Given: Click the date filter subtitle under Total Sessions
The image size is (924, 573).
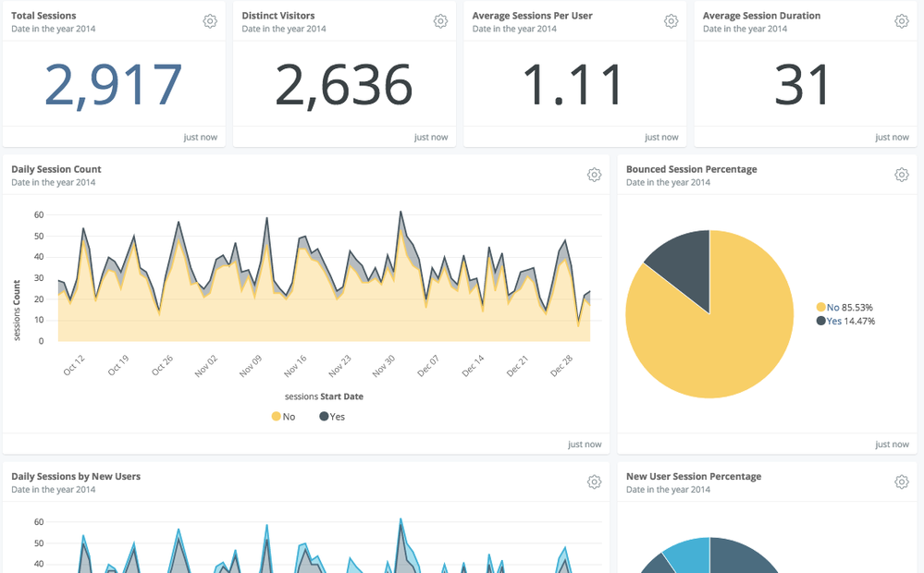Looking at the screenshot, I should (53, 29).
